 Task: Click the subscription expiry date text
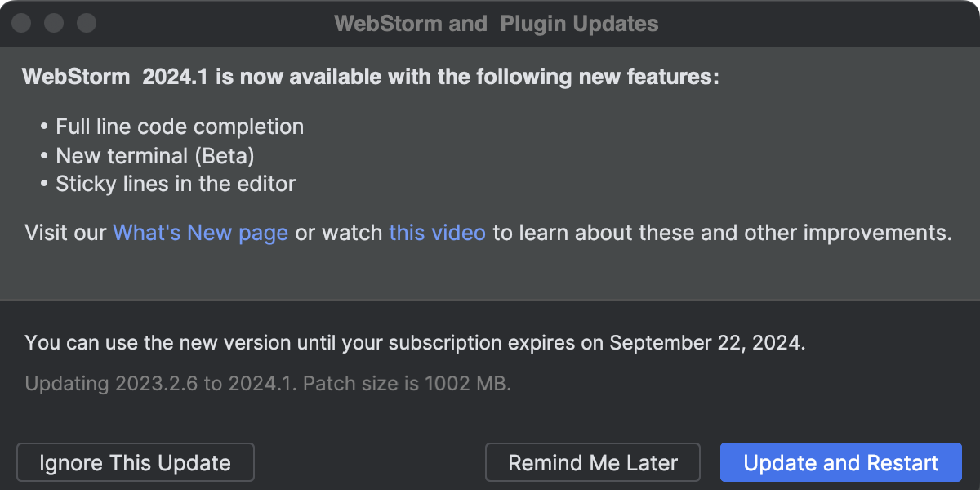click(415, 343)
